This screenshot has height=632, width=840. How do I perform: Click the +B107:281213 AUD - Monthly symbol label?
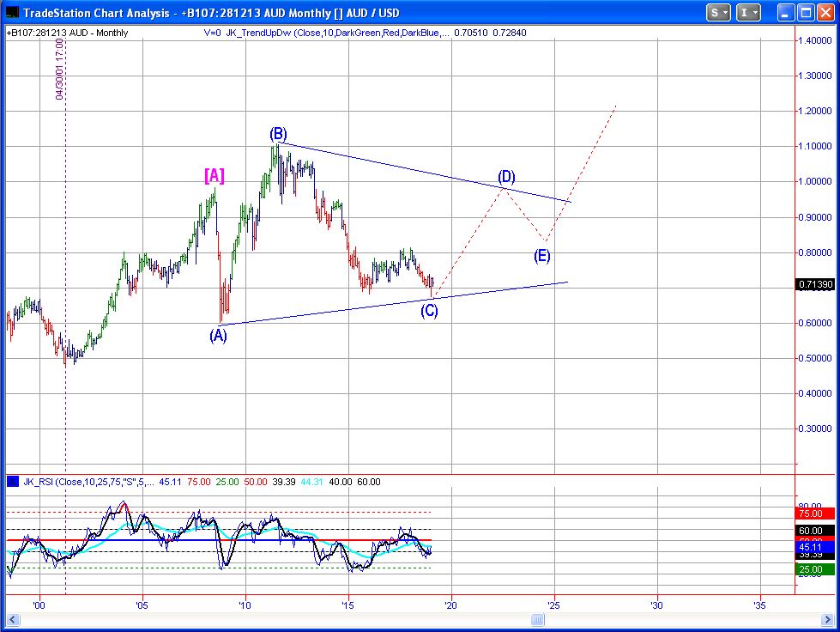(x=67, y=33)
